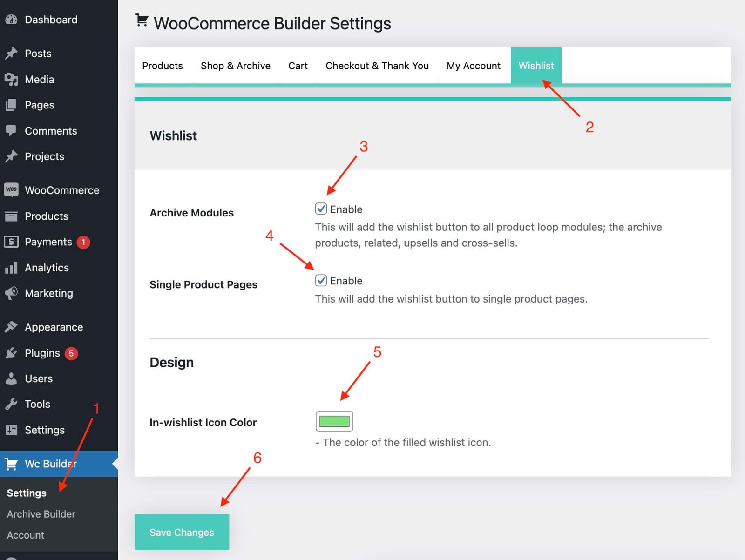Open the Products settings tab

click(x=163, y=66)
